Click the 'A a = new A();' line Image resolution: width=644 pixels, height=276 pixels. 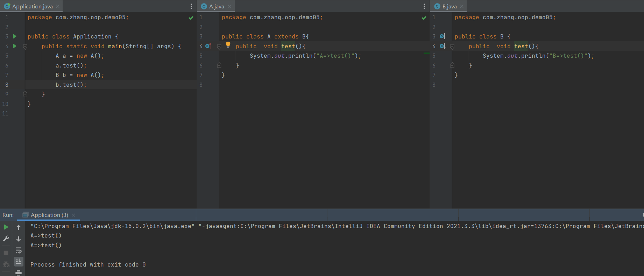80,56
